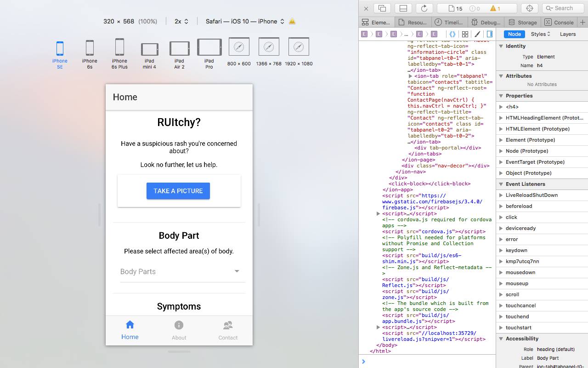Select the Layers sidebar panel
The image size is (588, 368).
coord(568,34)
